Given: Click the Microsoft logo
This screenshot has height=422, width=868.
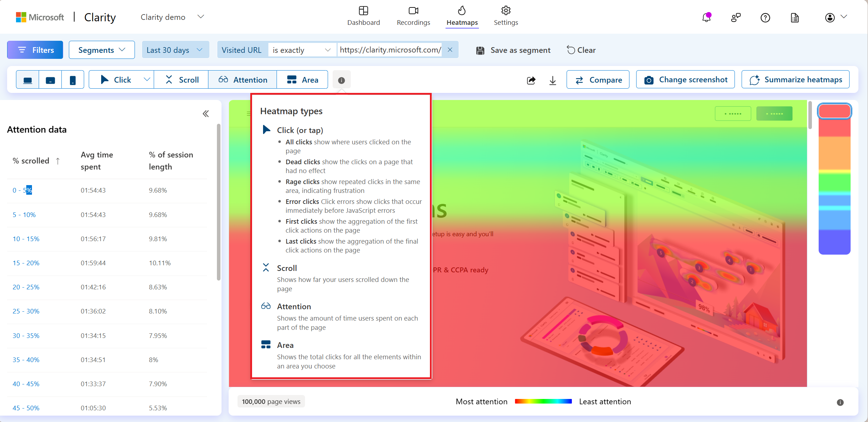Looking at the screenshot, I should coord(40,17).
